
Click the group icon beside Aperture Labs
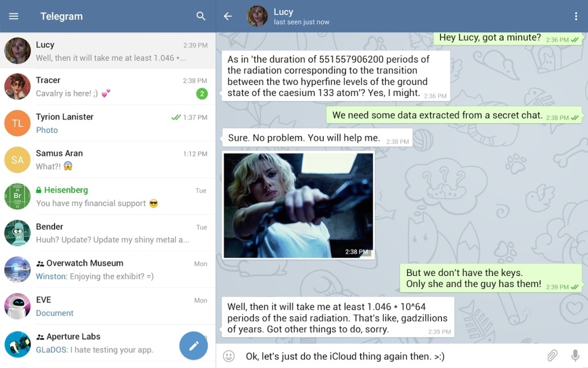click(x=40, y=337)
